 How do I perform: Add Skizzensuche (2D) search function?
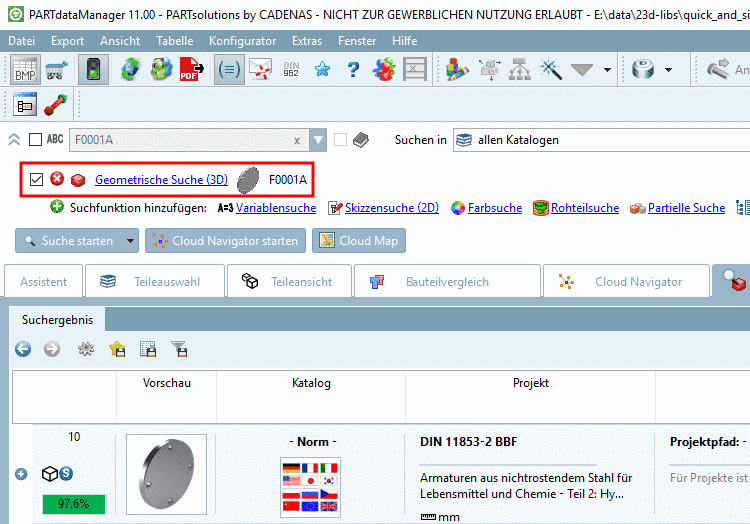click(392, 208)
